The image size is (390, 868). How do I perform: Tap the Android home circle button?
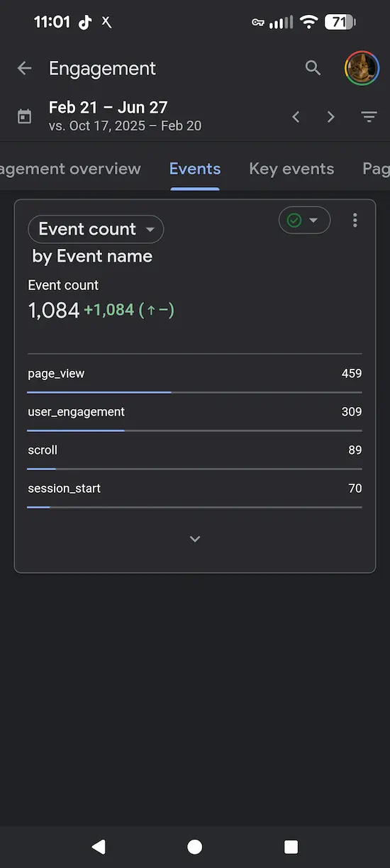point(195,847)
